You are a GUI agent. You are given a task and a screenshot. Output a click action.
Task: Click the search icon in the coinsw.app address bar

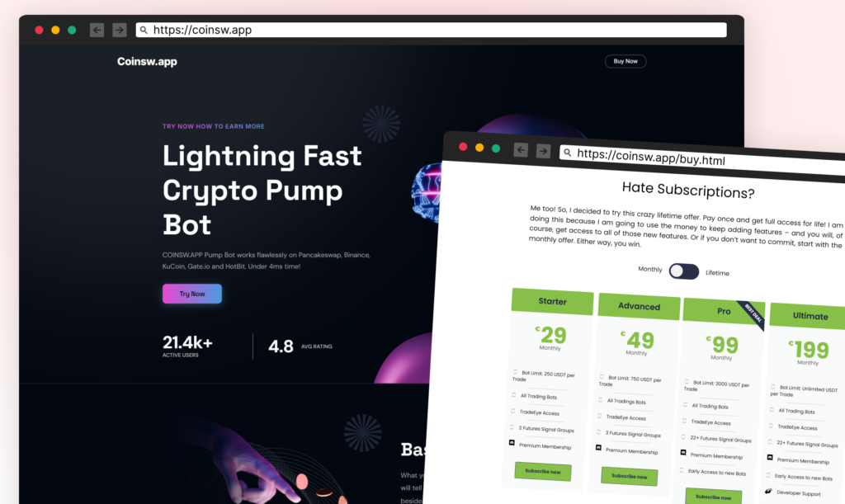[144, 30]
